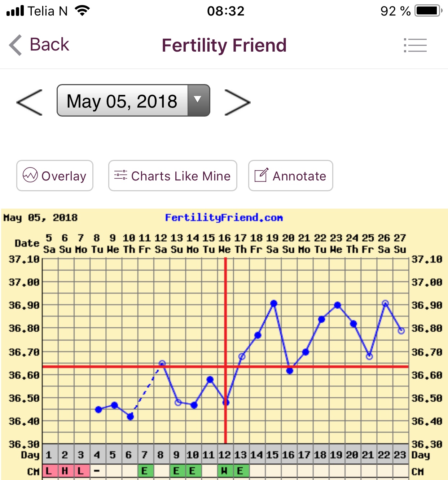Viewport: 448px width, 480px height.
Task: Go to previous chart with left arrow
Action: pos(30,102)
